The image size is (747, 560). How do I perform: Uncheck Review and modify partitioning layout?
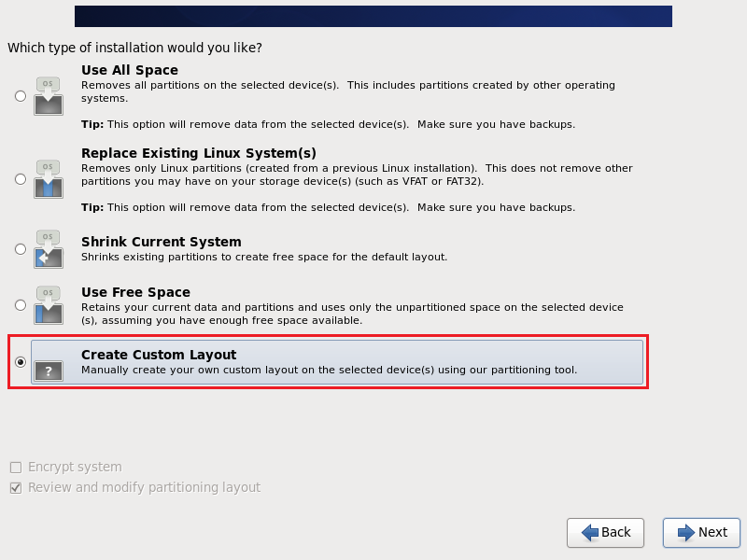tap(15, 487)
